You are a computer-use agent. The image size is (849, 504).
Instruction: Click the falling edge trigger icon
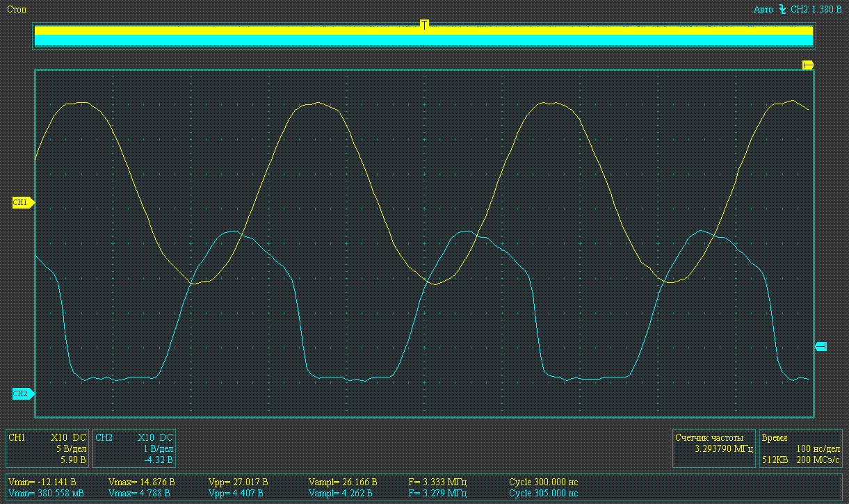click(783, 9)
